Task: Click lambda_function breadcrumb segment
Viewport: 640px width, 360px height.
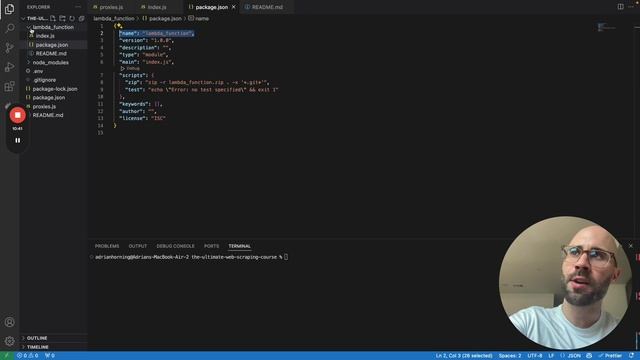Action: click(x=113, y=18)
